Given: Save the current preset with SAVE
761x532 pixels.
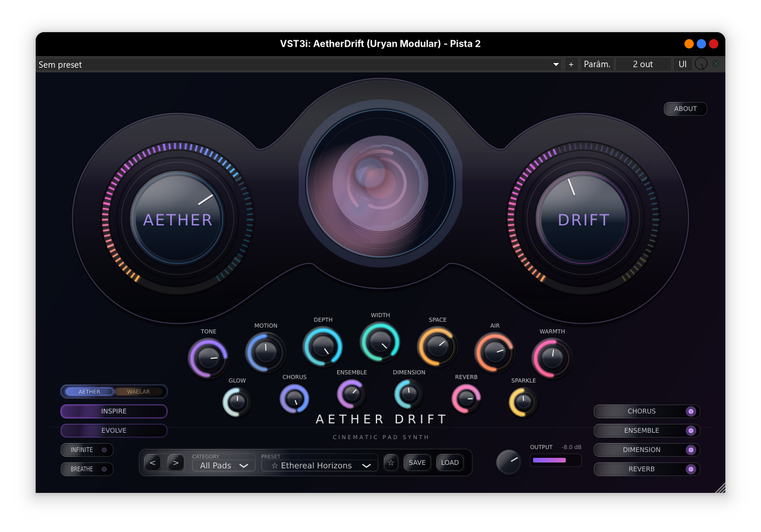Looking at the screenshot, I should coord(417,463).
